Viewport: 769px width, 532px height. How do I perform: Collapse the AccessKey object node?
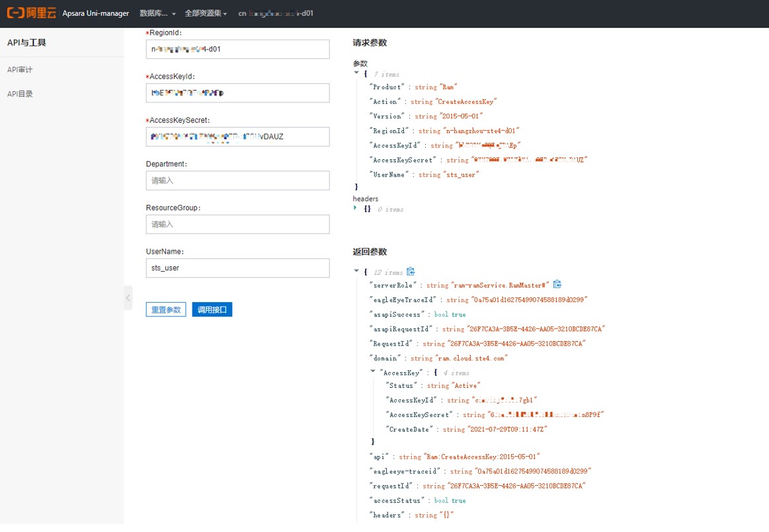coord(373,371)
